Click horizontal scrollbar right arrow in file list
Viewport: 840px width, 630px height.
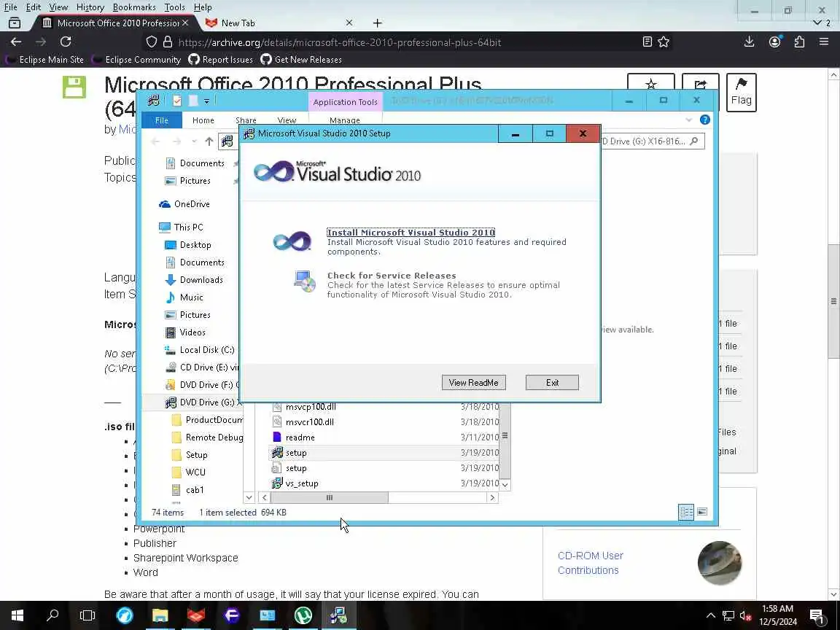492,498
